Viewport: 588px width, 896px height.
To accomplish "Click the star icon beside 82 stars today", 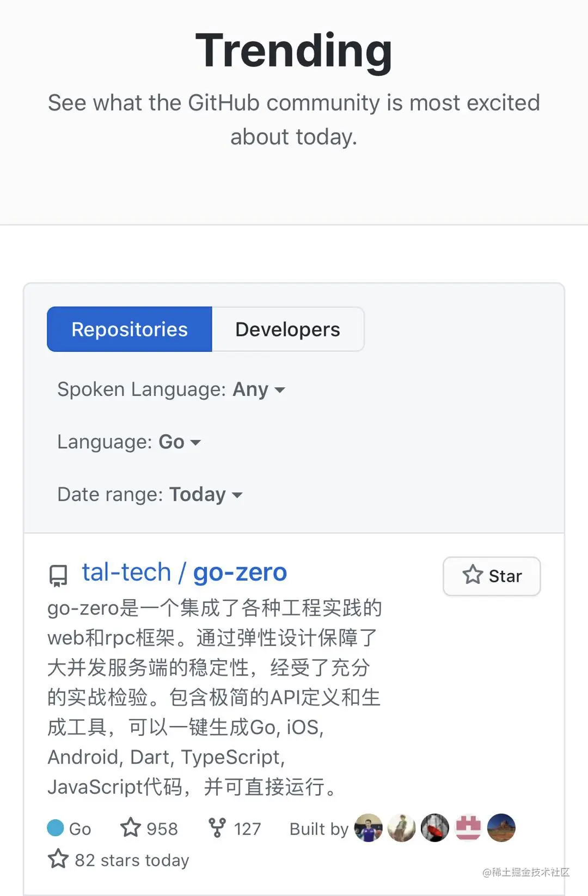I will [x=58, y=859].
